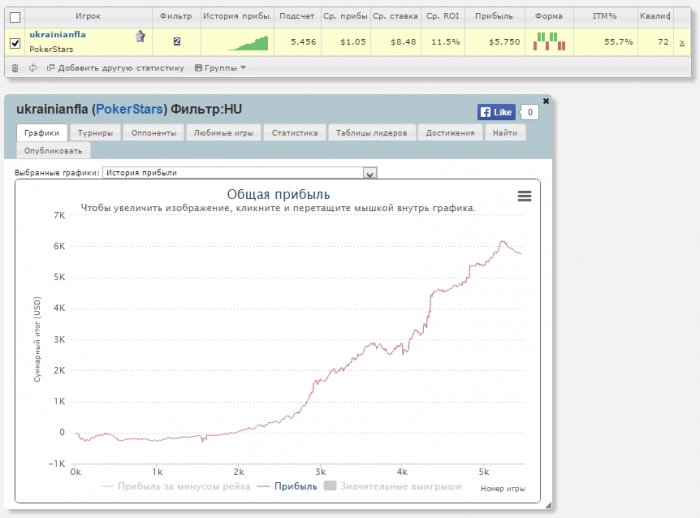Open the Оппоненты tab

[154, 133]
